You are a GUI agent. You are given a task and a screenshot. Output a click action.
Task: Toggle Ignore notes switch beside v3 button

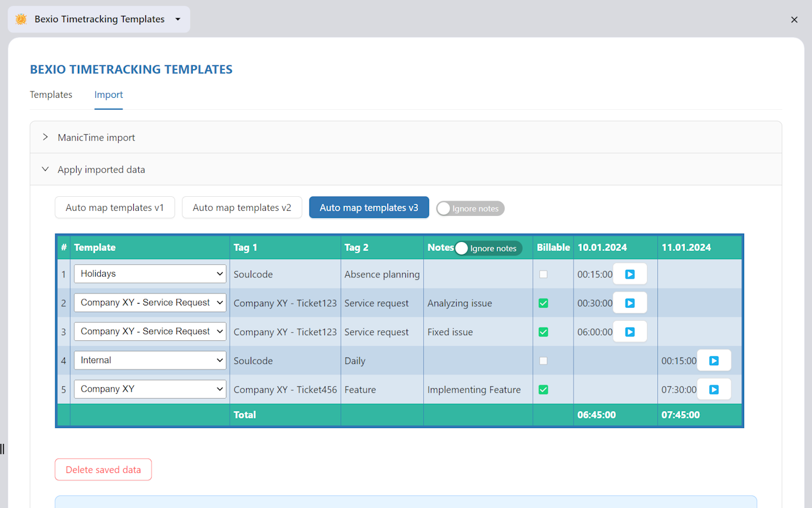[x=470, y=208]
